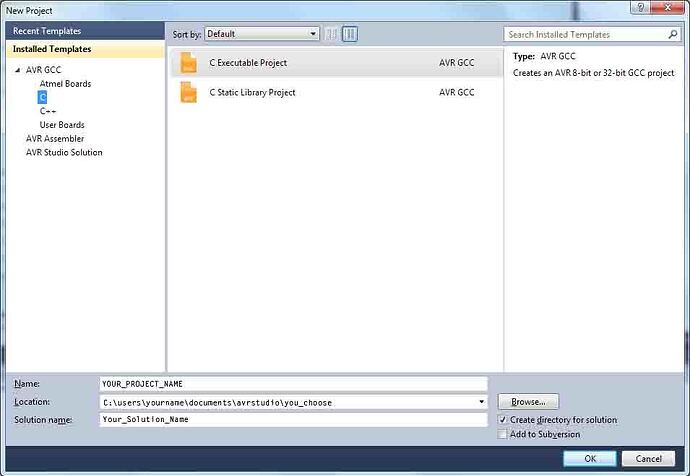This screenshot has width=690, height=476.
Task: Click the project Name input field
Action: click(x=292, y=384)
